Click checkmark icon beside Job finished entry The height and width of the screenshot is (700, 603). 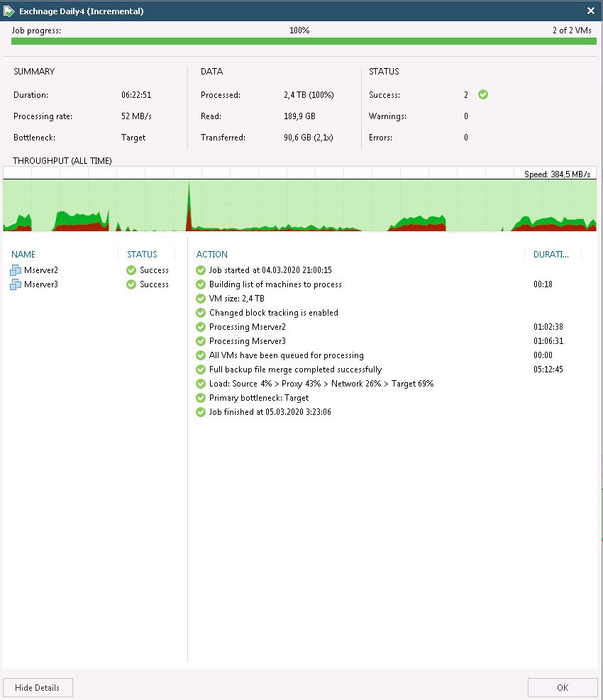pos(201,413)
